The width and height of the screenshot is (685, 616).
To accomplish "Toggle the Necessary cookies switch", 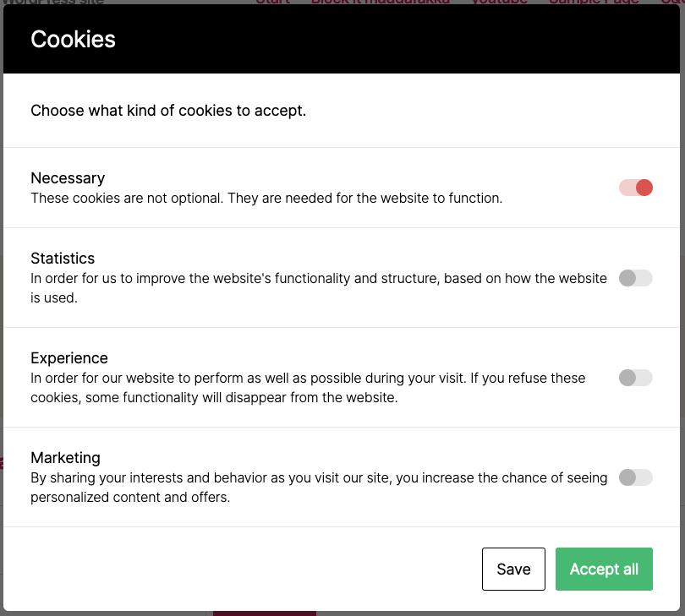I will coord(636,188).
